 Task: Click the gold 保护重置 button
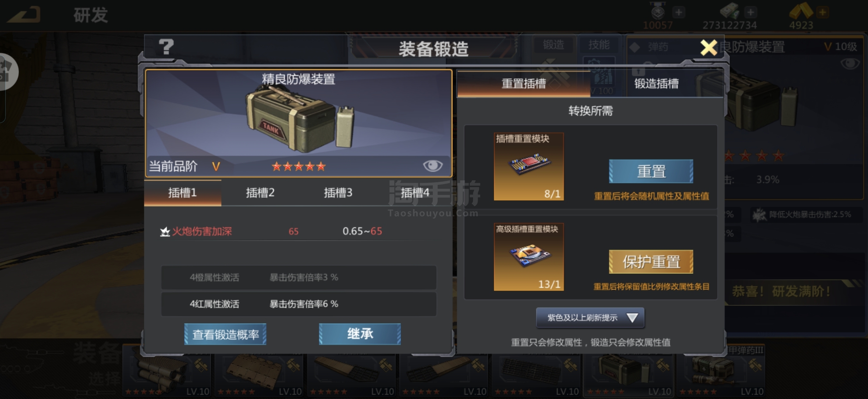click(x=651, y=262)
